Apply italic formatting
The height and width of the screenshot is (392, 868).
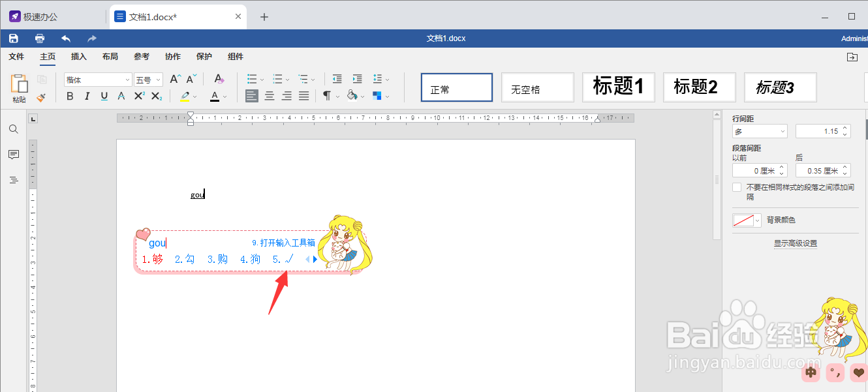tap(87, 96)
